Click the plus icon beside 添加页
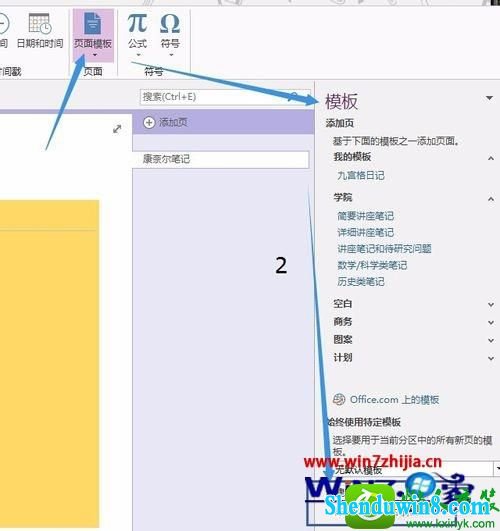Viewport: 500px width, 531px height. coord(149,122)
